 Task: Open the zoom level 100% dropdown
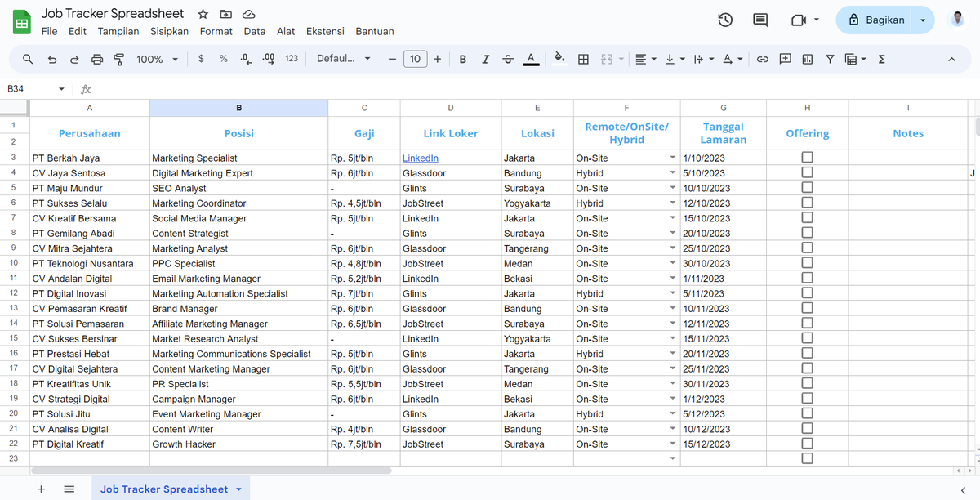(x=157, y=59)
